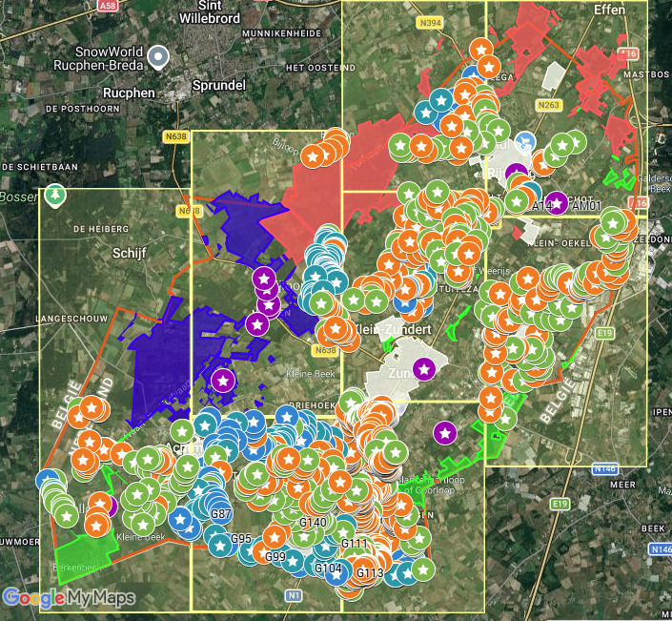Click the green Berkenbeek polygon area
672x621 pixels.
pos(84,557)
